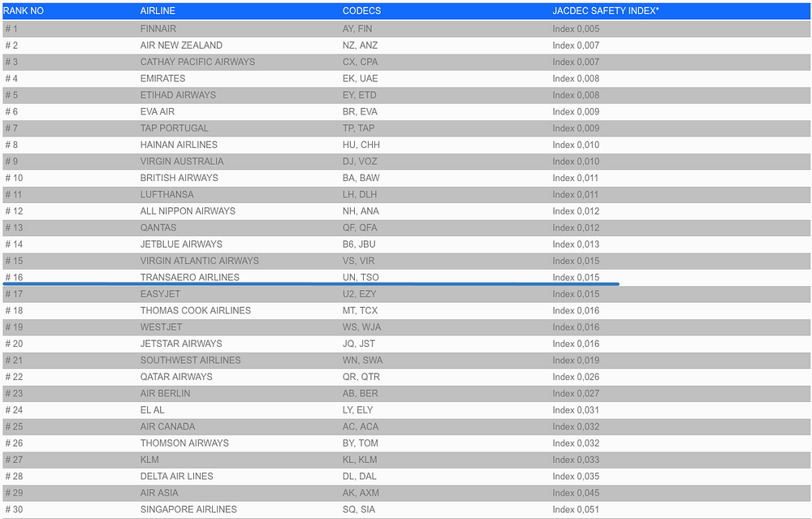This screenshot has width=812, height=519.
Task: Click BRITISH AIRWAYS airline name
Action: click(179, 178)
